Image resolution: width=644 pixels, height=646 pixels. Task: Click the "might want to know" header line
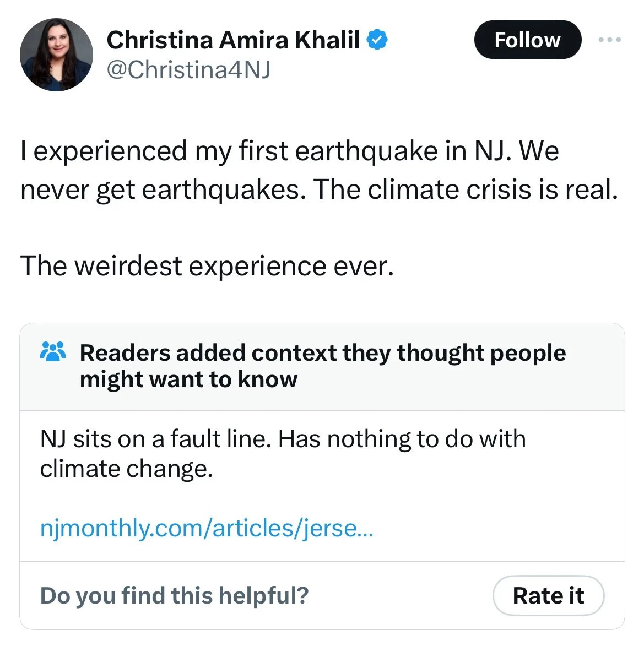[188, 379]
